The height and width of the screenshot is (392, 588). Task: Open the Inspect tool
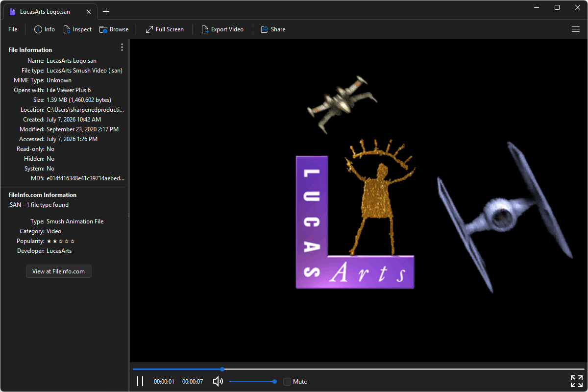tap(77, 29)
